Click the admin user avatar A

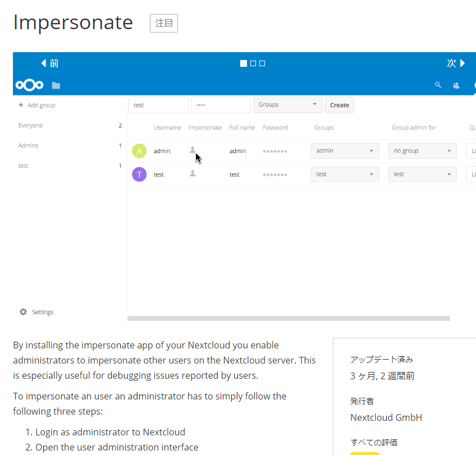(139, 151)
